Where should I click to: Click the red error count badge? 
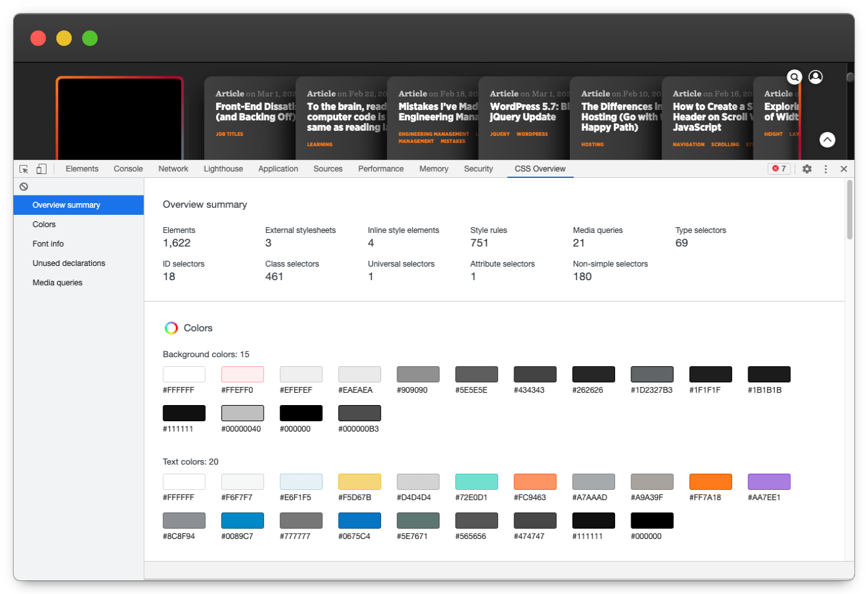[x=779, y=169]
